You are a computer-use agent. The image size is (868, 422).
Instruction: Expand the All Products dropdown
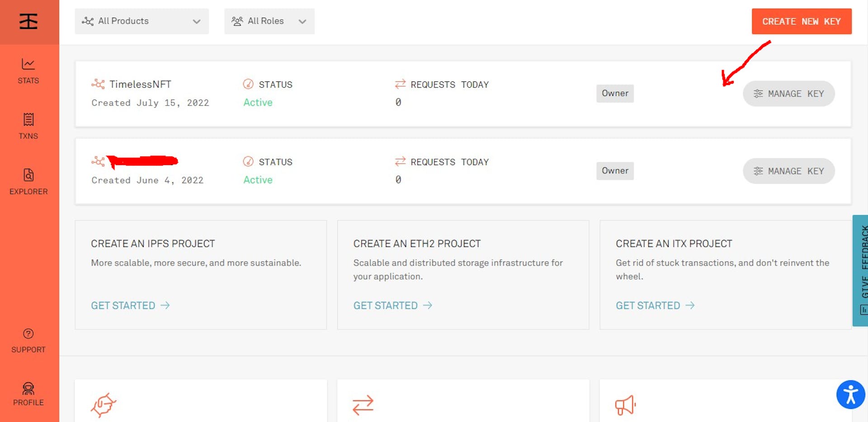click(x=142, y=21)
